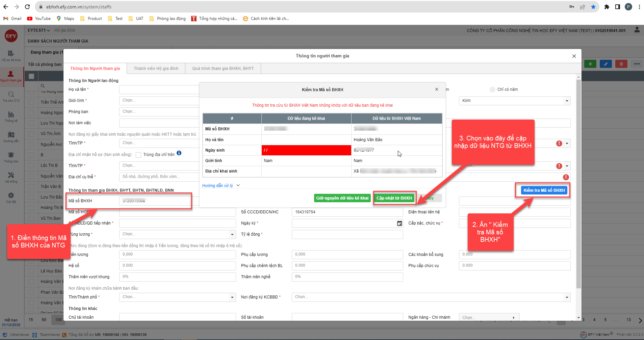Viewport: 644px width, 340px height.
Task: Click the calendar icon in Ngày ký
Action: pos(400,223)
